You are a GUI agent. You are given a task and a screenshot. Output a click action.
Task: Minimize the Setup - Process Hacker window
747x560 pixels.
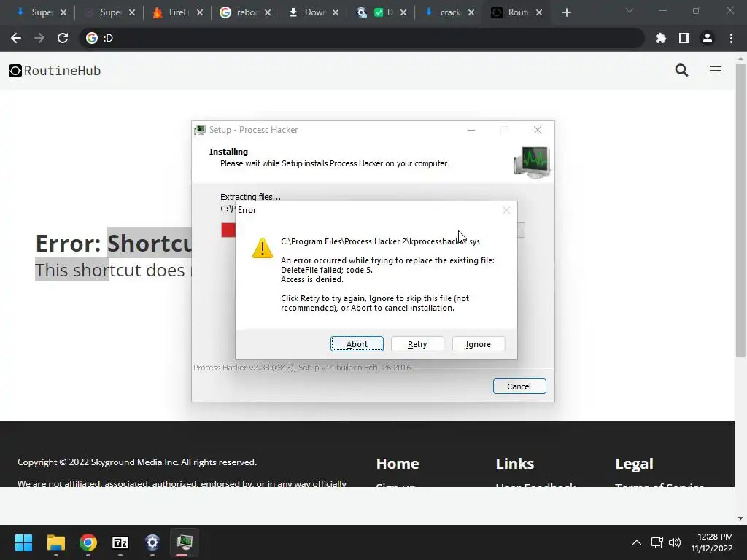tap(471, 130)
